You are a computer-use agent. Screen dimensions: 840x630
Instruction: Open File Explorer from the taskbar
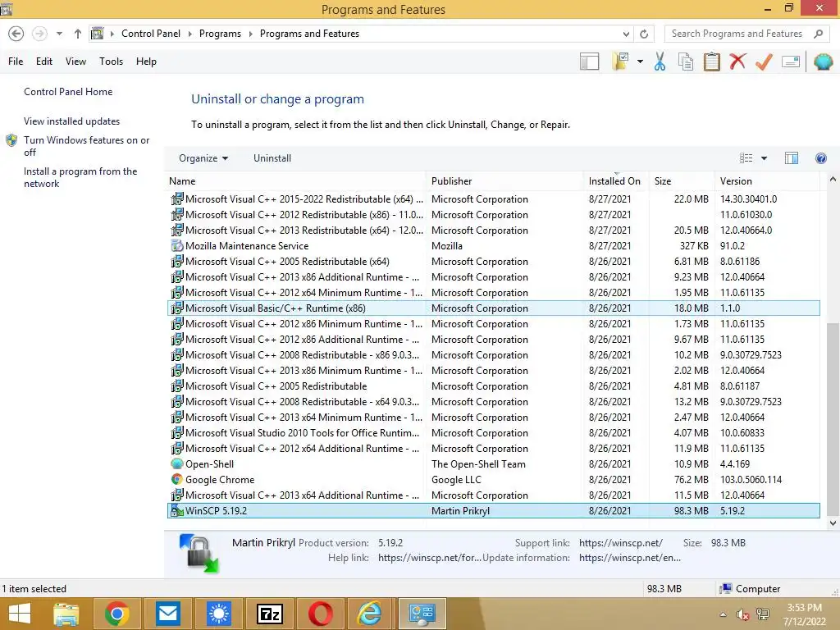66,614
